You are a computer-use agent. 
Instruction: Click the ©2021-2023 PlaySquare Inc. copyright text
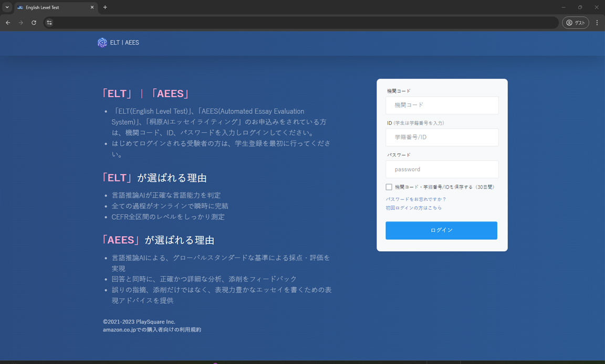point(139,322)
